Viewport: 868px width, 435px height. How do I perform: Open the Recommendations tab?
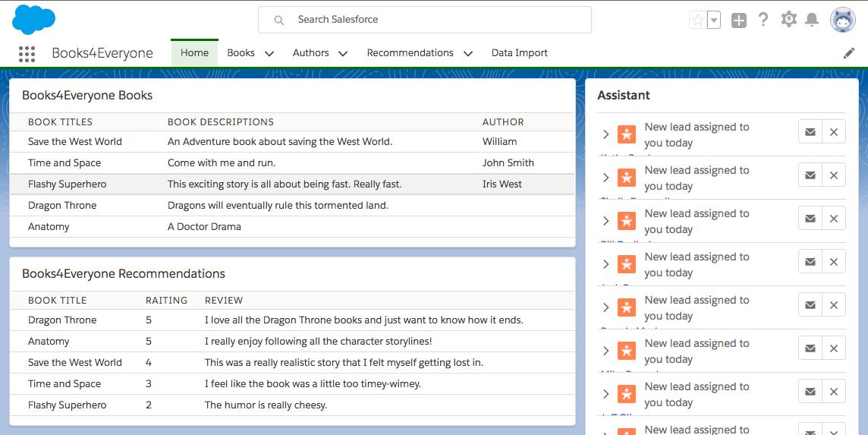pyautogui.click(x=410, y=52)
